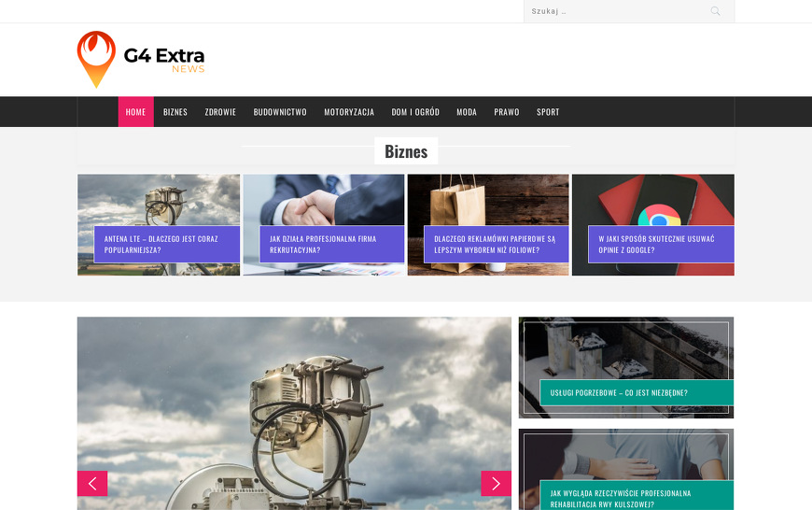812x510 pixels.
Task: Open the Sport navigation link
Action: (548, 112)
